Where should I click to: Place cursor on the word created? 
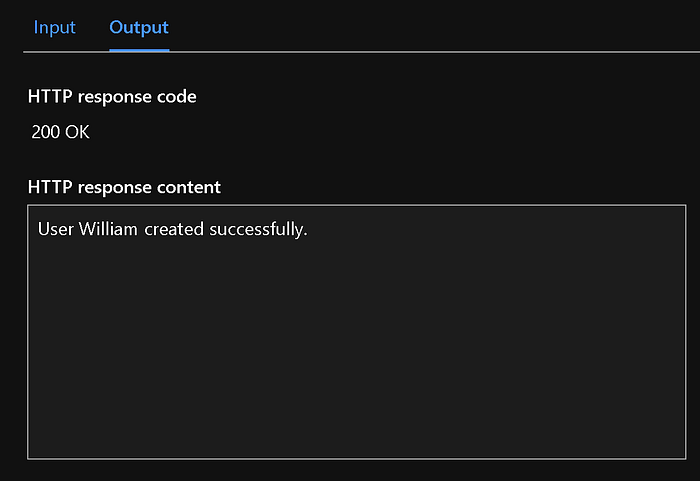point(174,229)
